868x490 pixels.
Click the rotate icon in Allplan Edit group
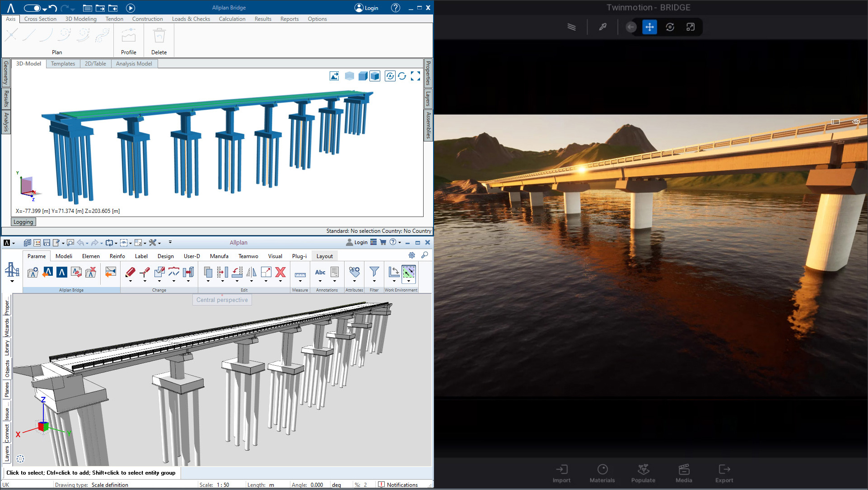(237, 272)
